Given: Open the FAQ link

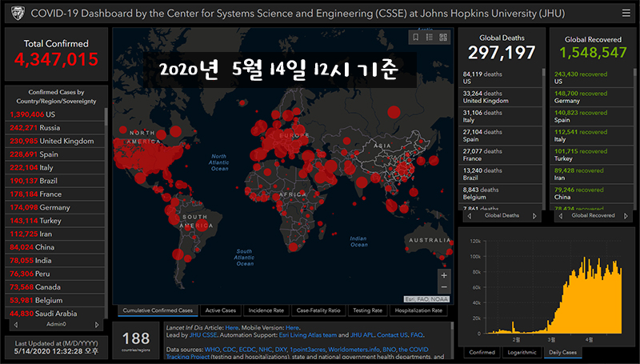Looking at the screenshot, I should click(x=416, y=335).
